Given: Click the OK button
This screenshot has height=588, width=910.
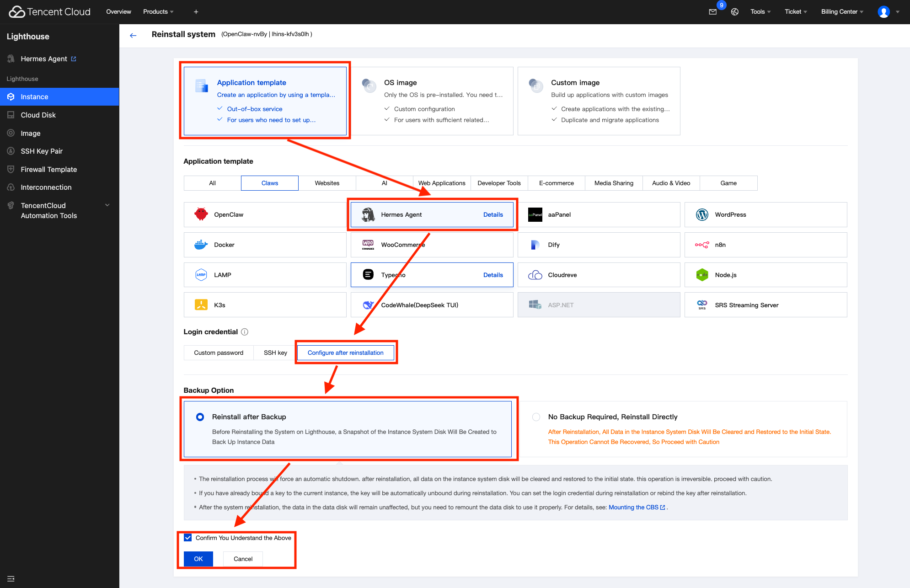Looking at the screenshot, I should pyautogui.click(x=198, y=559).
